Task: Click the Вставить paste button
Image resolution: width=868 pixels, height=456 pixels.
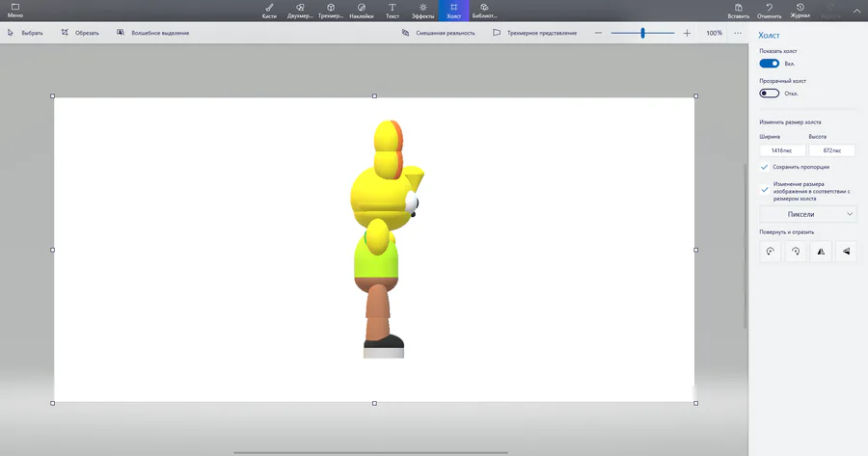Action: (x=739, y=11)
